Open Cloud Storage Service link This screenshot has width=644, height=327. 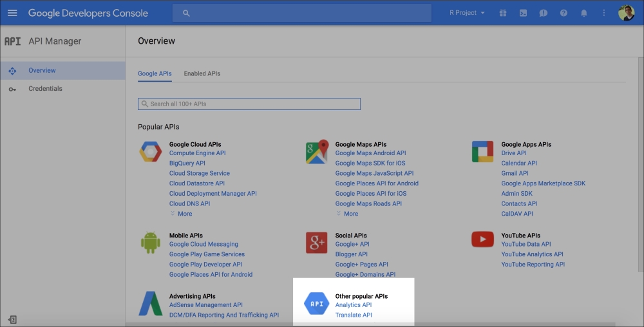click(x=200, y=173)
